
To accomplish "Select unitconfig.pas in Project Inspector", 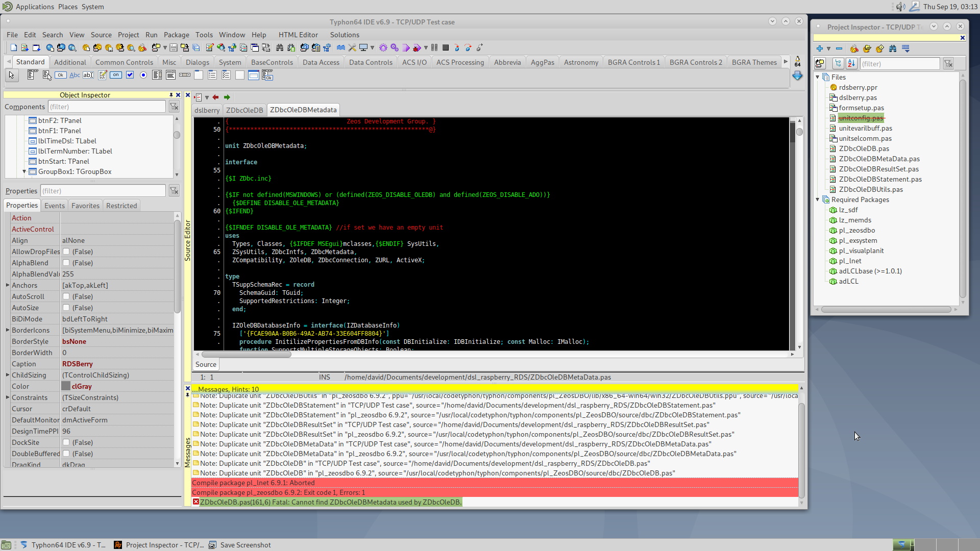I will tap(861, 118).
